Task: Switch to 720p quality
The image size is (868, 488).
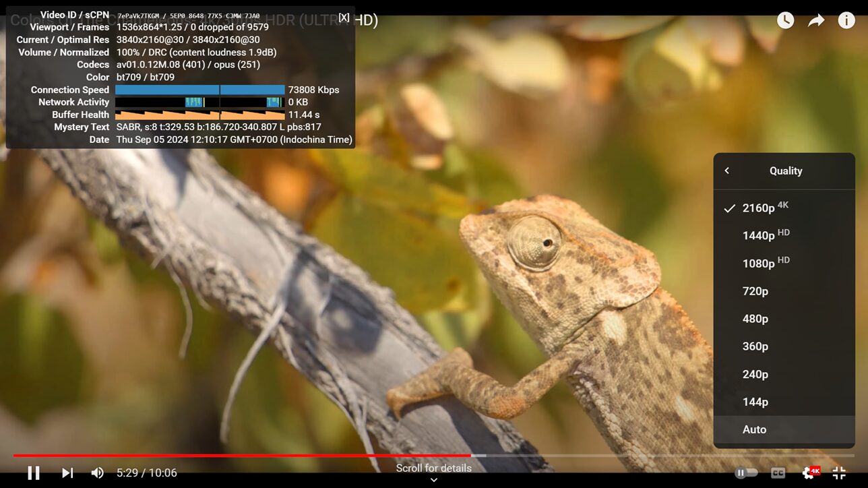Action: click(x=784, y=291)
